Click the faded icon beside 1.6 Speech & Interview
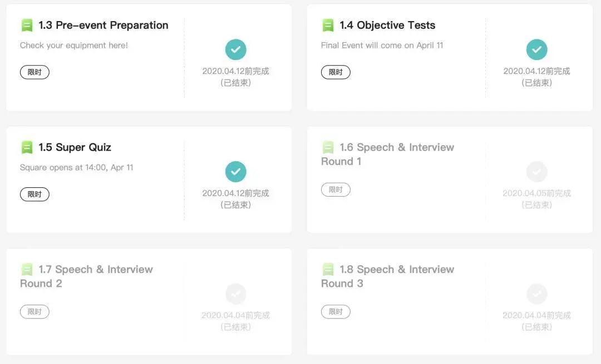The width and height of the screenshot is (601, 364). click(x=328, y=148)
